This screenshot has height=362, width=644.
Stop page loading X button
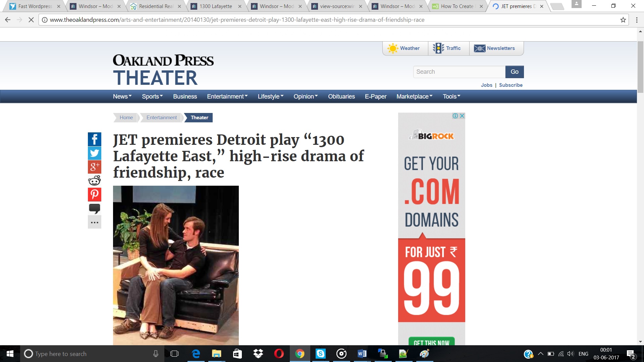(x=31, y=20)
